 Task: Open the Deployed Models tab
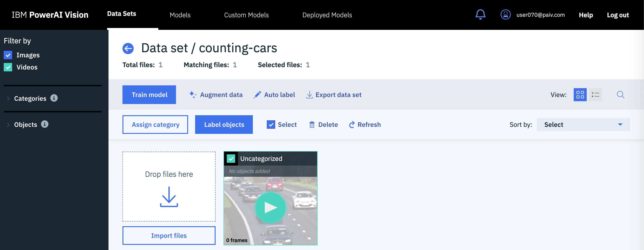pos(327,15)
